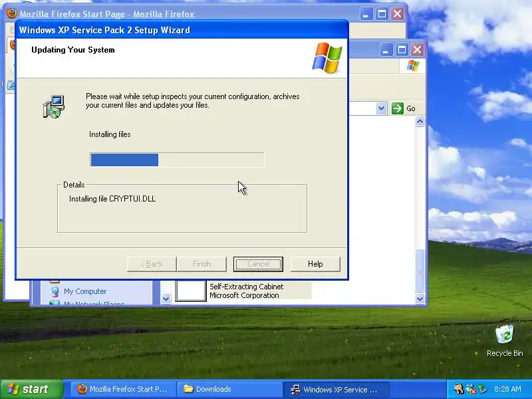
Task: Switch to Windows XP Service taskbar button
Action: click(336, 389)
